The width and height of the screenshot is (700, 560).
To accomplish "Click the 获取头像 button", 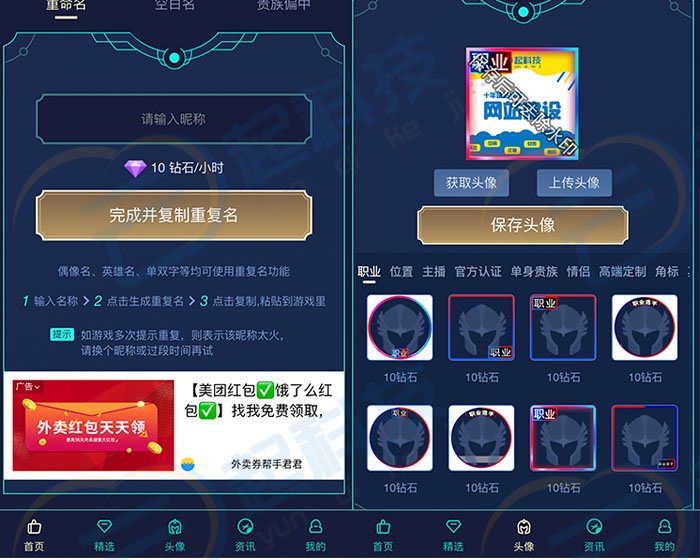I will [471, 183].
